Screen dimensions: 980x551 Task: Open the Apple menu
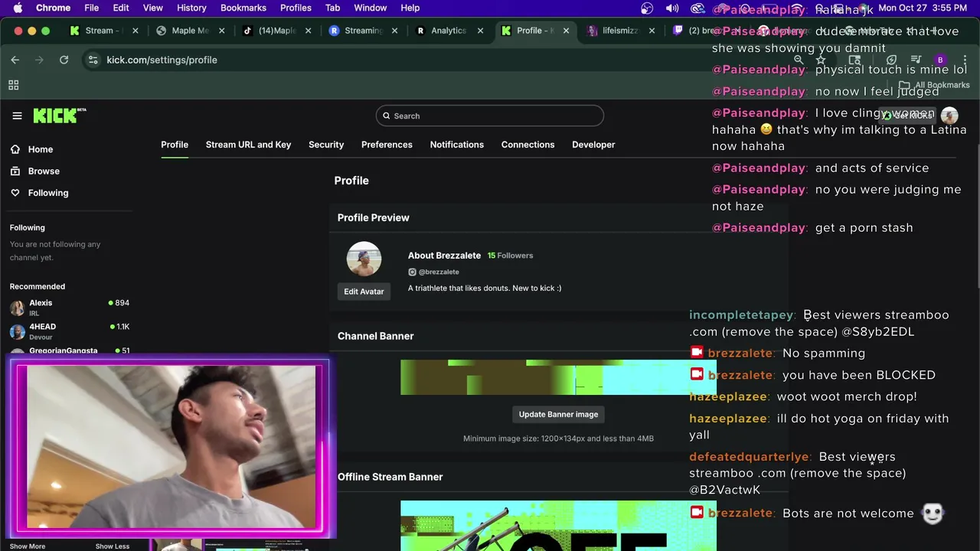18,8
